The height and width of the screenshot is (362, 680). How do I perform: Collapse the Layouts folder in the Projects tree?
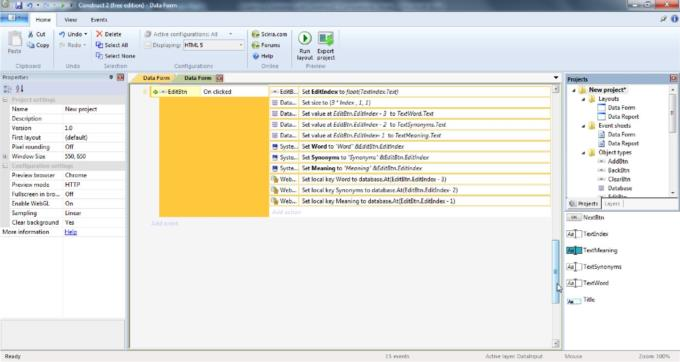(x=583, y=99)
